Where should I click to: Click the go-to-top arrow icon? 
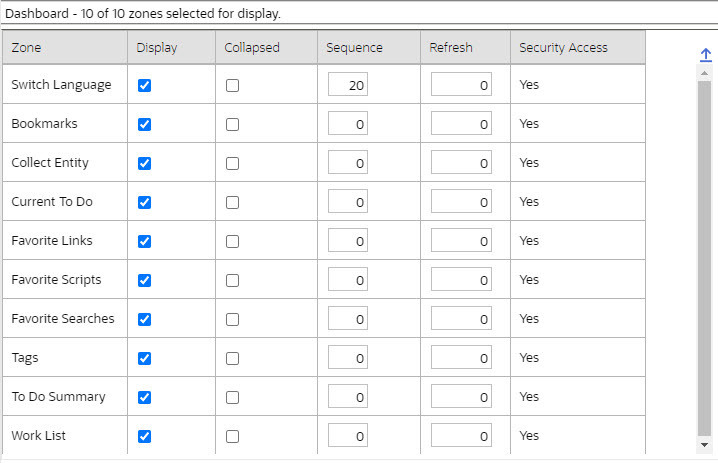point(706,55)
